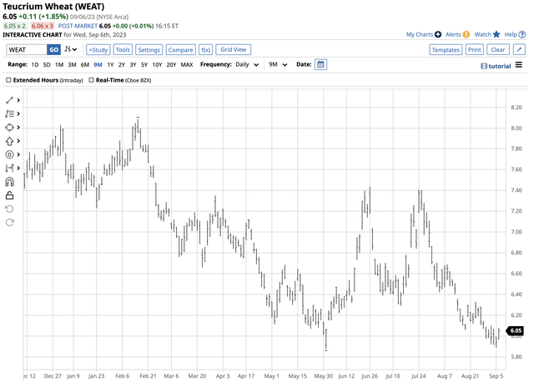
Task: Open the Watch link
Action: pos(483,34)
